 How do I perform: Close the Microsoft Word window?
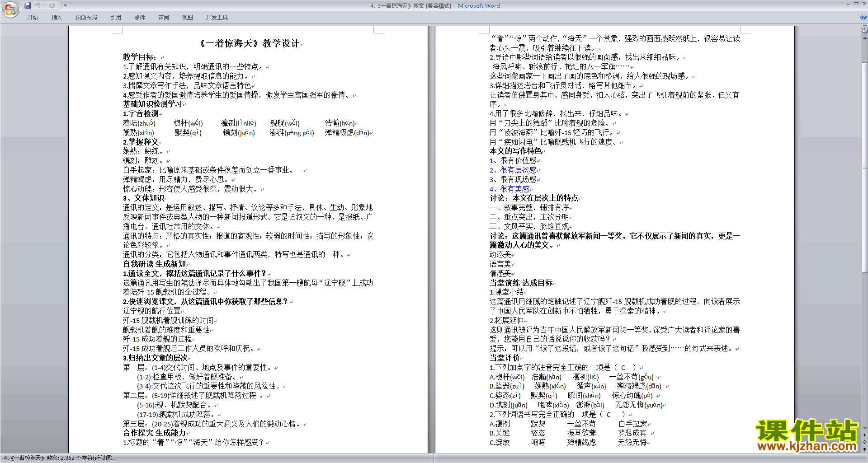(864, 4)
